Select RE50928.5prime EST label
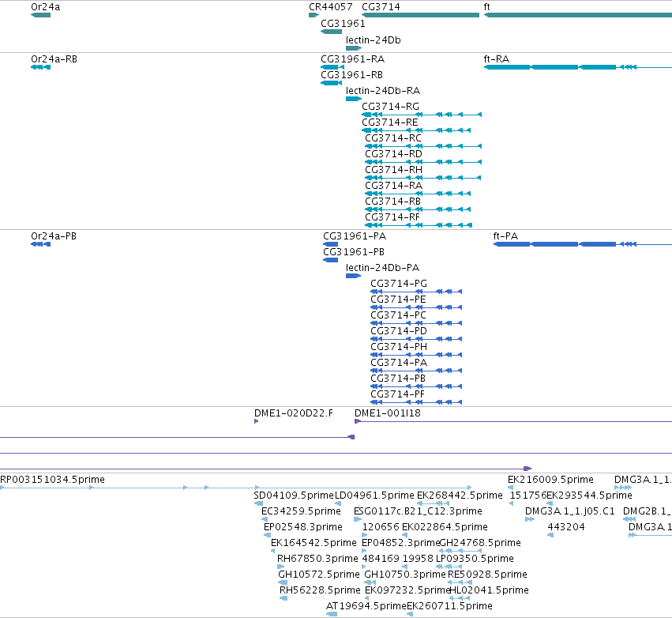This screenshot has height=618, width=672. (487, 575)
